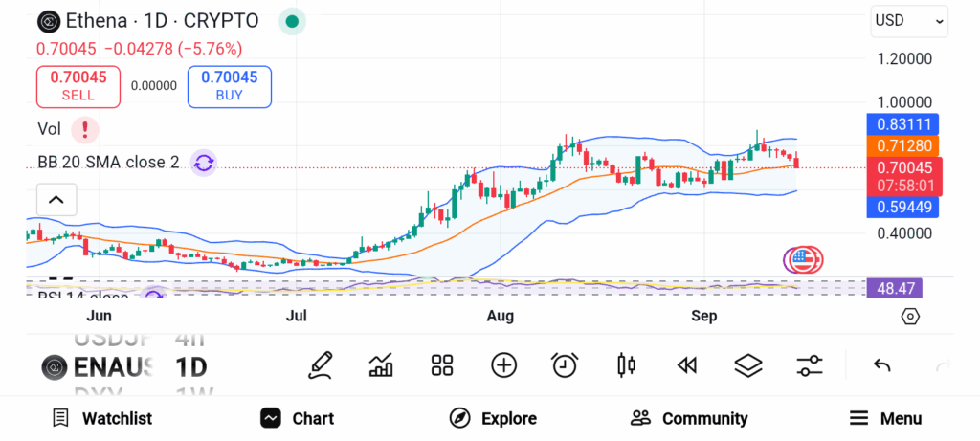Click the plus circle compare symbol icon

[503, 364]
